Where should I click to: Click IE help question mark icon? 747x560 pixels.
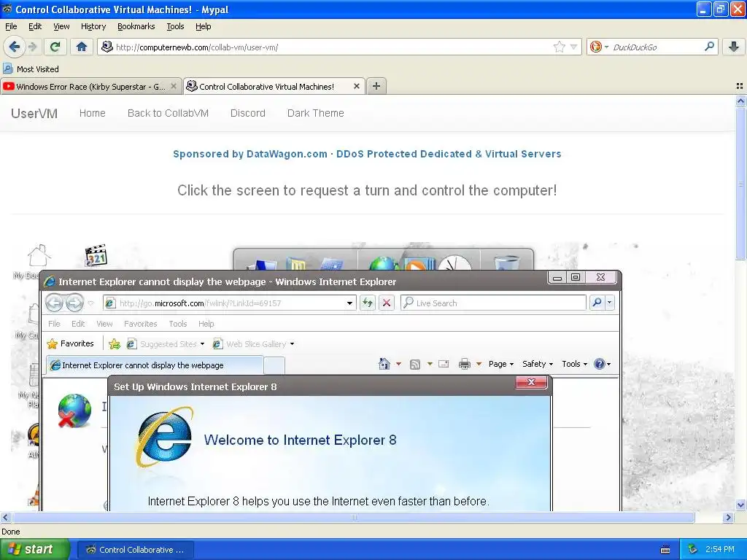[x=600, y=365]
